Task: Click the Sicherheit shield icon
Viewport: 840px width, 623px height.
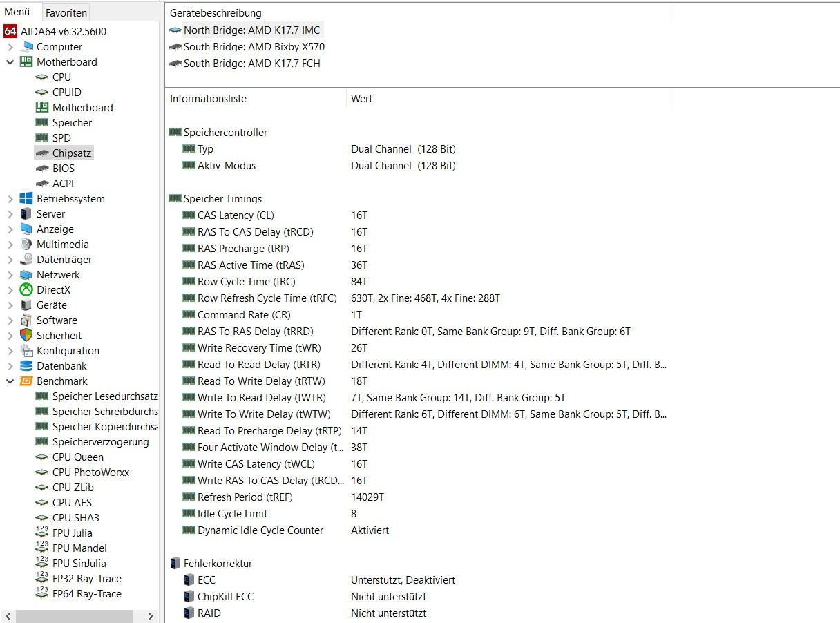Action: 26,336
